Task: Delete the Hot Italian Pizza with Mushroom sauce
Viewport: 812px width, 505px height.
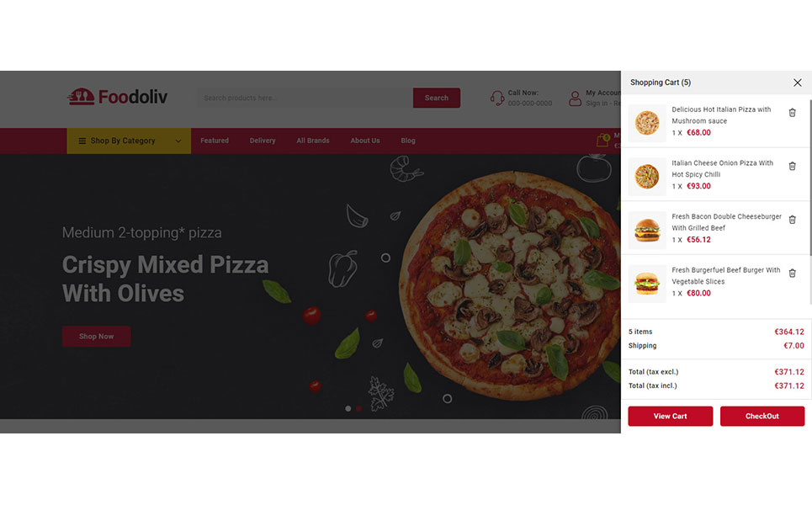Action: pos(792,113)
